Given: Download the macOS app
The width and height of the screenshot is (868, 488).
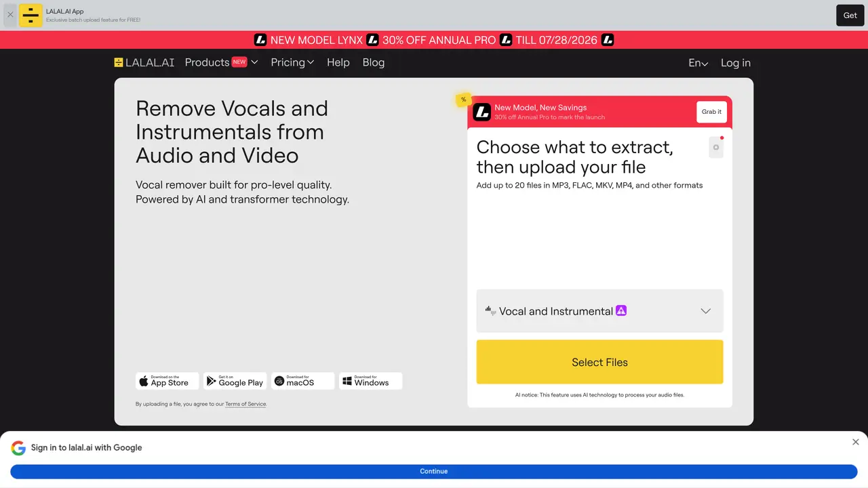Looking at the screenshot, I should click(303, 381).
